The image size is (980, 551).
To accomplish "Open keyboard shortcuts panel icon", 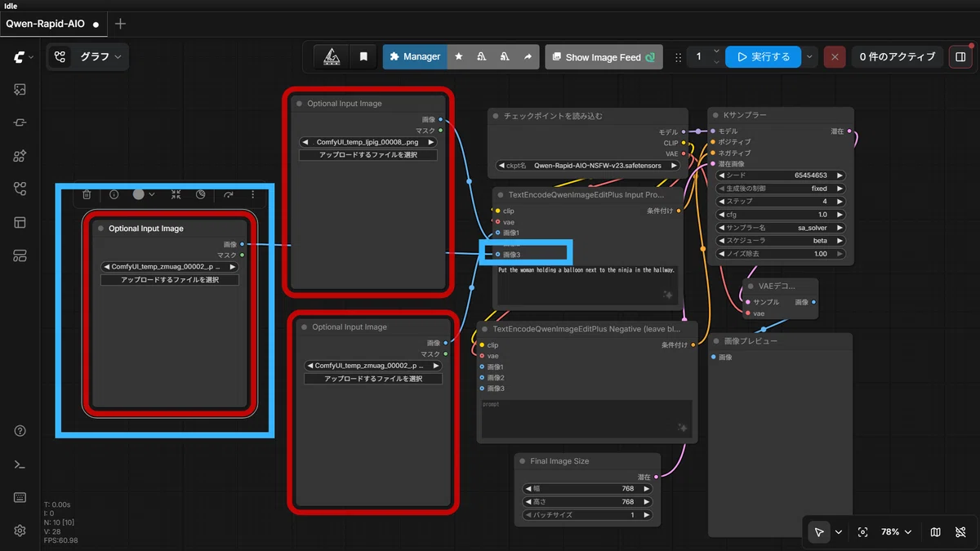I will 20,497.
